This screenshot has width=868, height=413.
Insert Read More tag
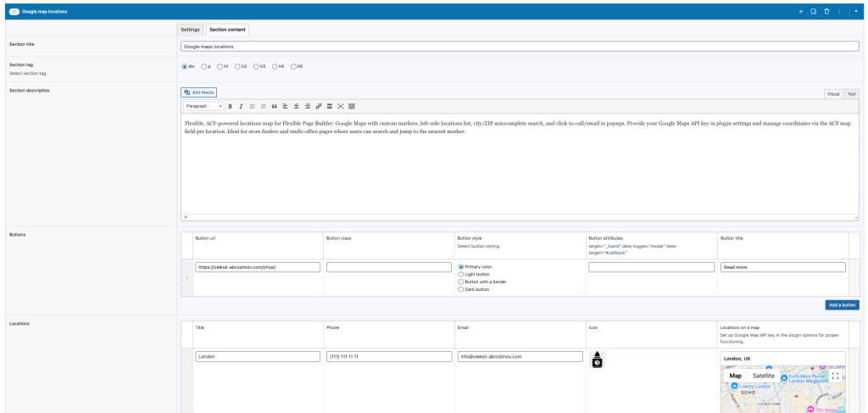(x=330, y=106)
